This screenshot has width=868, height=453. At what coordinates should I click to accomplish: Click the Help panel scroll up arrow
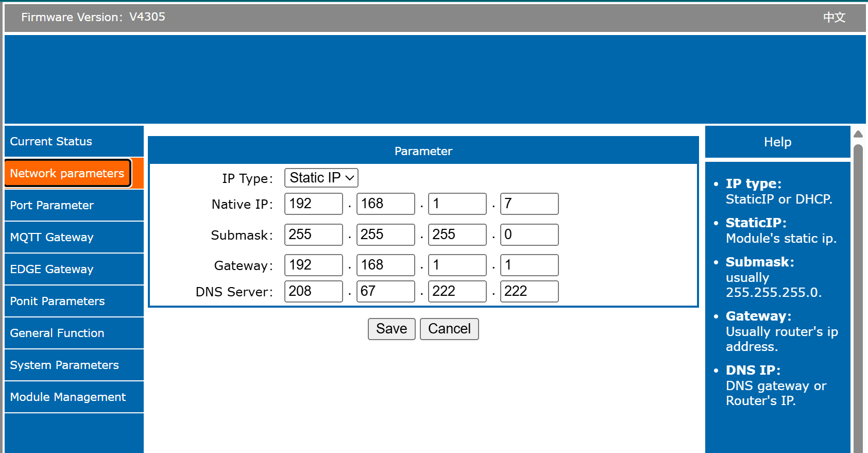click(x=858, y=134)
